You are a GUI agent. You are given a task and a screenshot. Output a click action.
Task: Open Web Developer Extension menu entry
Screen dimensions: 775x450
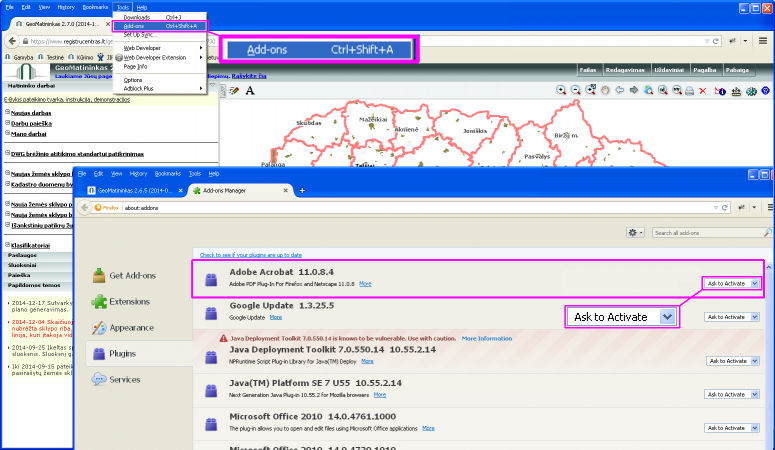point(160,57)
